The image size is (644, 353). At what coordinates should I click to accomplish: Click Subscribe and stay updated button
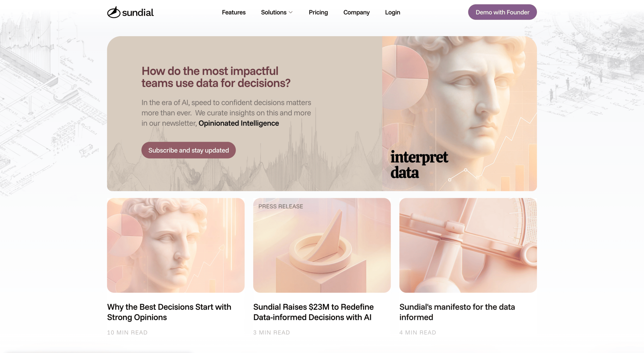(189, 150)
